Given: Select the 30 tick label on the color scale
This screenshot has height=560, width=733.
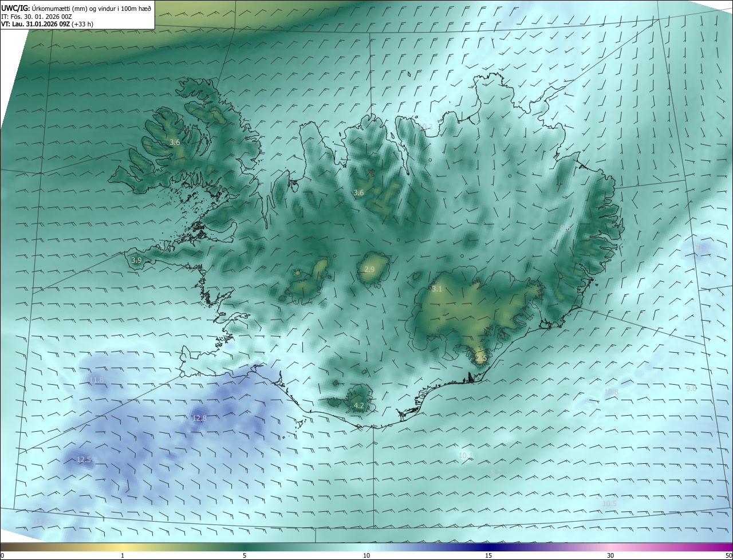Looking at the screenshot, I should pos(610,555).
